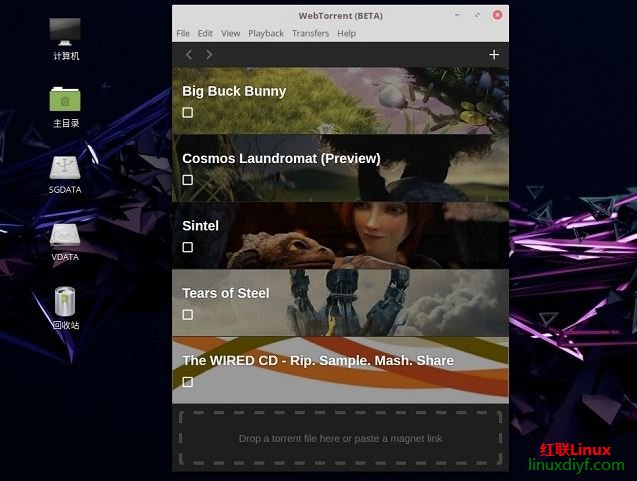Open the VDATA drive icon
The height and width of the screenshot is (481, 637).
tap(66, 235)
